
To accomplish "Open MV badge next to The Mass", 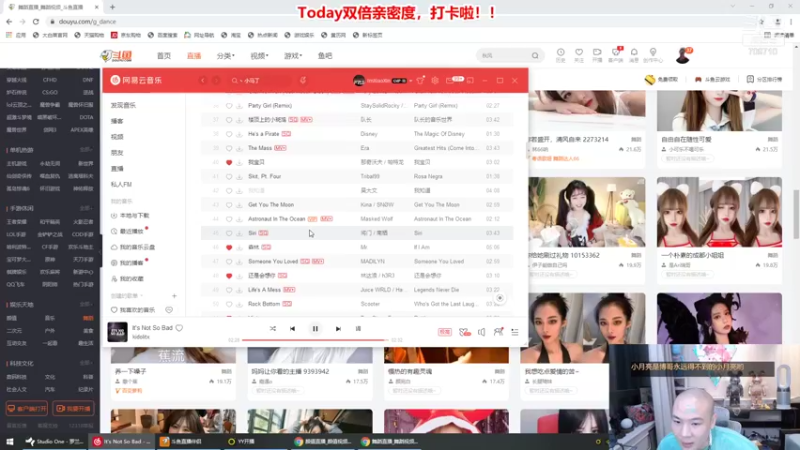I will click(280, 148).
